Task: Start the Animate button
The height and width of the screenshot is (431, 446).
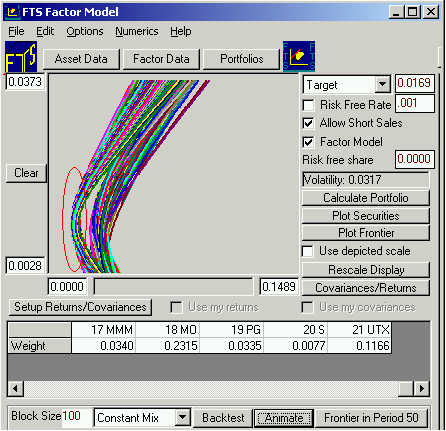Action: [x=284, y=418]
